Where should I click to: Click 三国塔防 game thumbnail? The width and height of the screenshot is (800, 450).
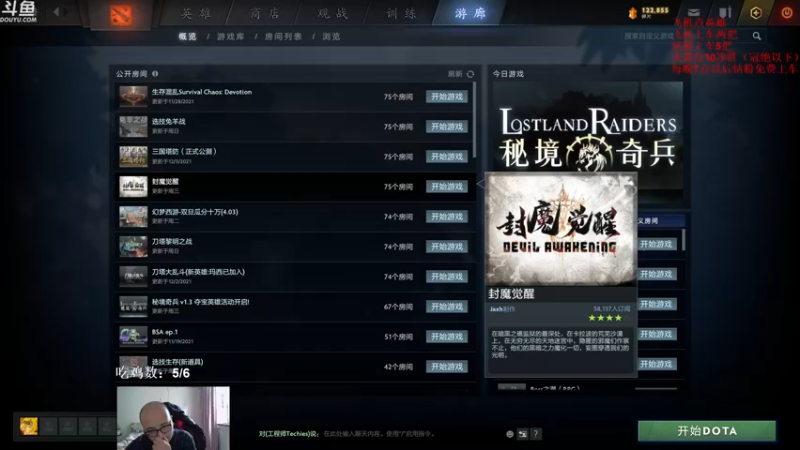(x=133, y=157)
